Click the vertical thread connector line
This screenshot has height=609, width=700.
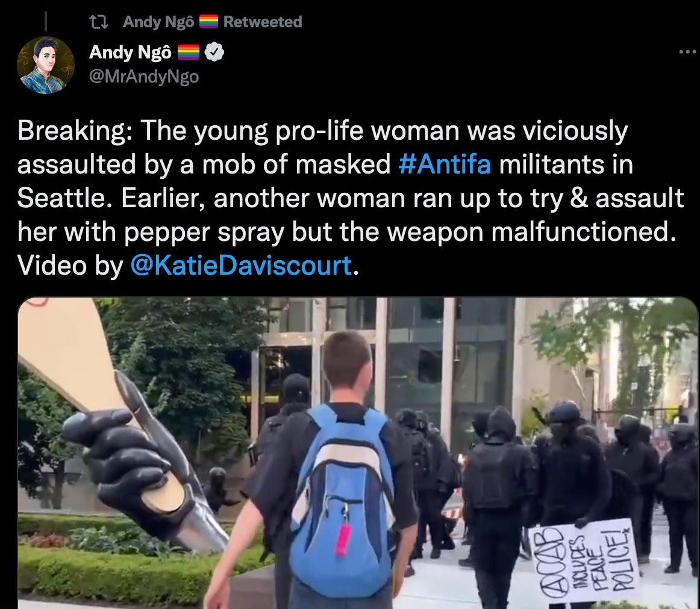pyautogui.click(x=46, y=21)
